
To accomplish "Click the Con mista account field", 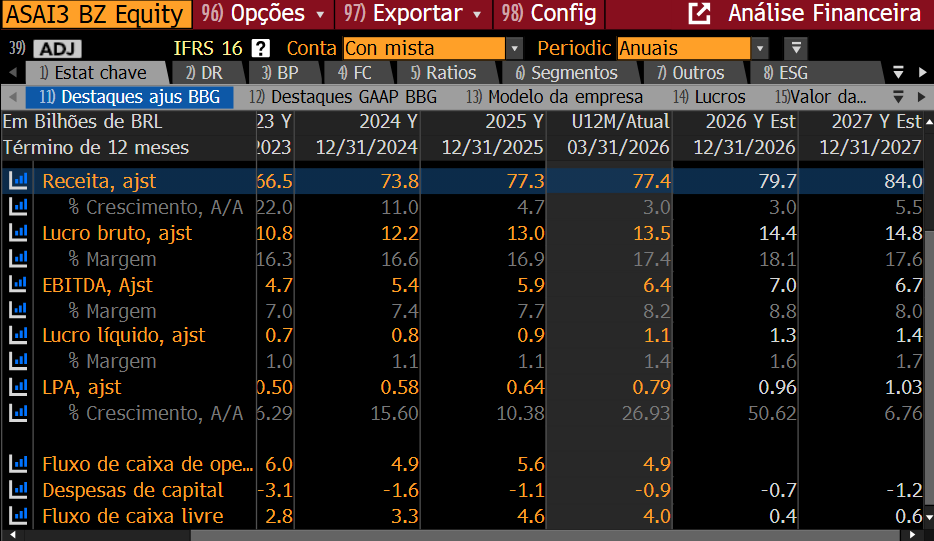I will coord(424,48).
